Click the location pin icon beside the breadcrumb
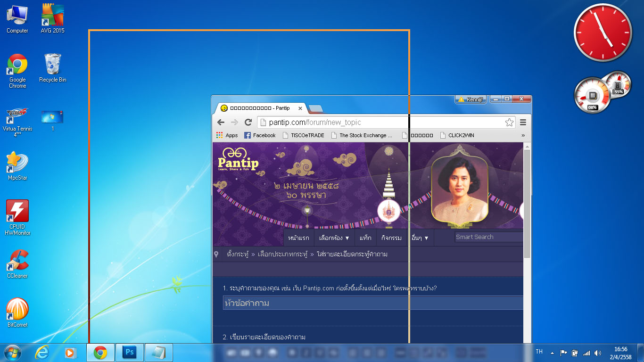The image size is (644, 362). (x=216, y=254)
